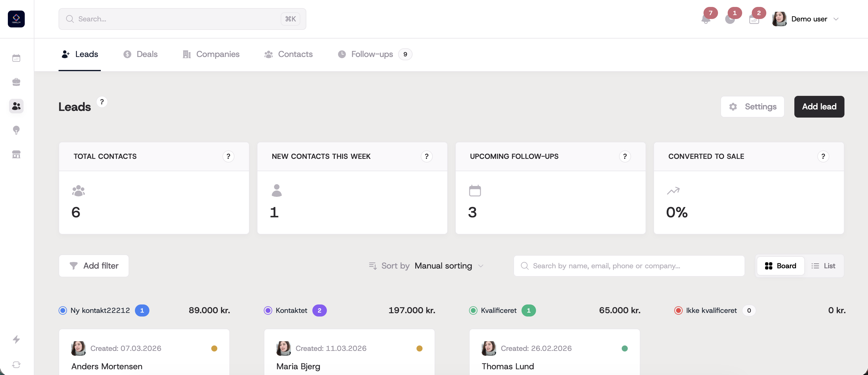Click the highlighted contacts icon in the sidebar

[x=16, y=106]
